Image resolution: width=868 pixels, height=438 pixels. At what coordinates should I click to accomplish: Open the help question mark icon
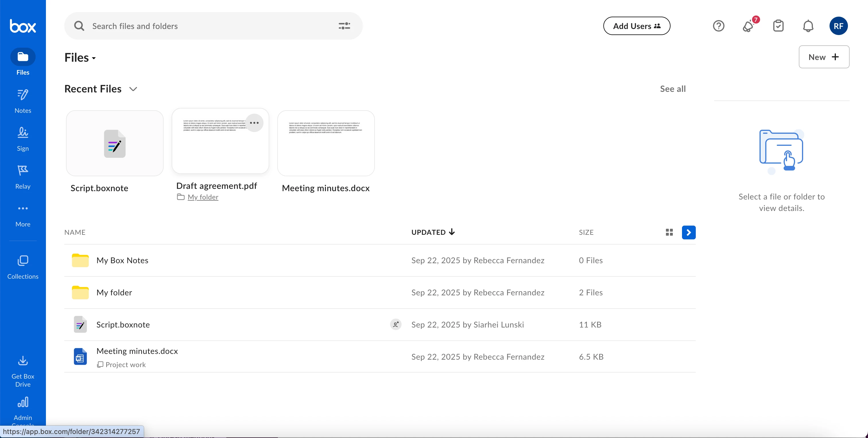point(718,26)
